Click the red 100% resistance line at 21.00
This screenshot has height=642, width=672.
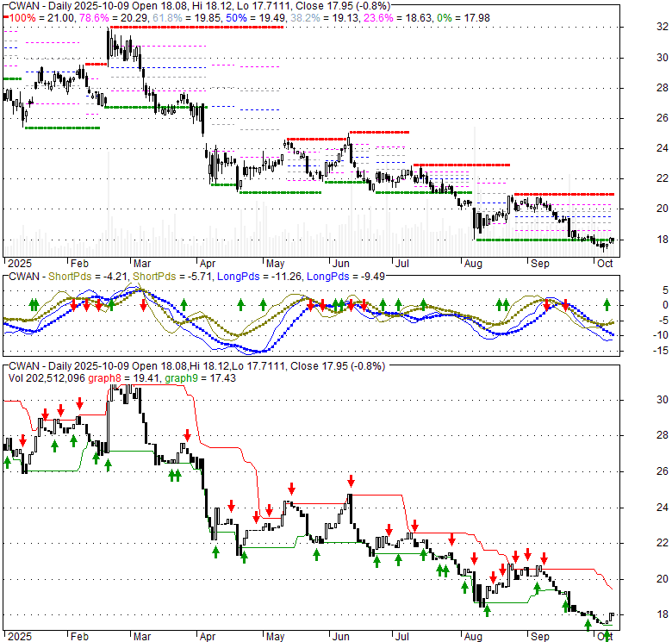[x=563, y=194]
